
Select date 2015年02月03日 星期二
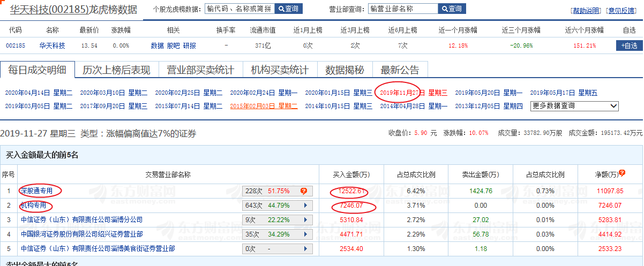(x=264, y=106)
